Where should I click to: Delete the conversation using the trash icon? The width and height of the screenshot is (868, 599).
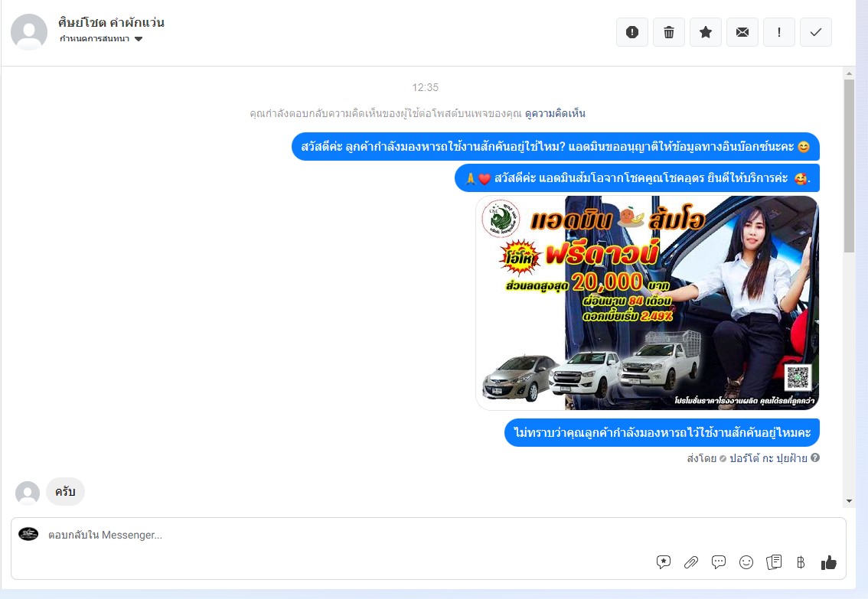[x=669, y=32]
